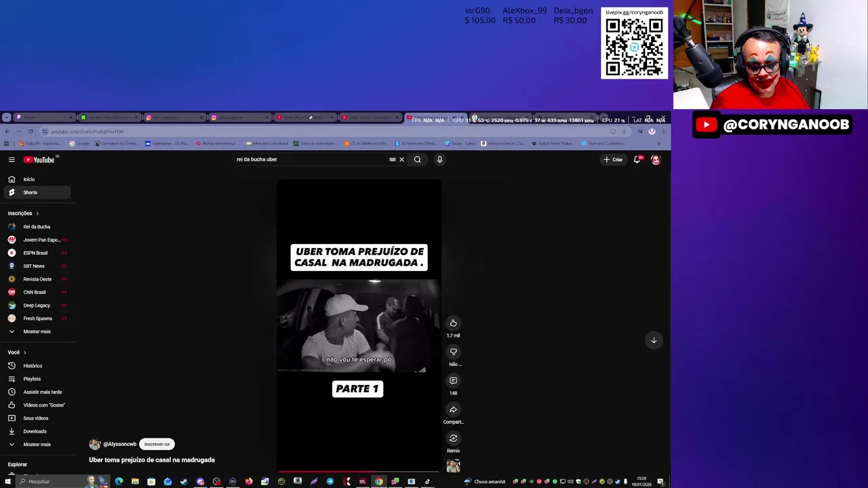
Task: Open the SBT News subscription
Action: click(37, 266)
